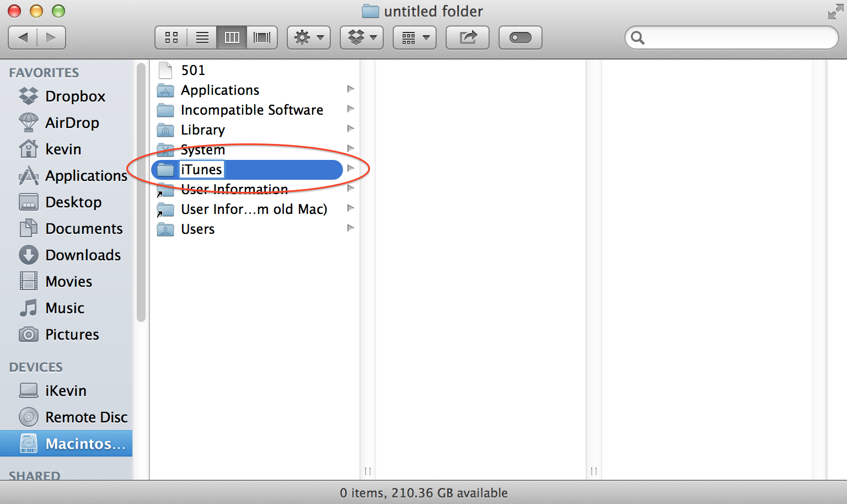Screen dimensions: 847x504
Task: Expand Users folder via its arrow
Action: click(x=350, y=228)
